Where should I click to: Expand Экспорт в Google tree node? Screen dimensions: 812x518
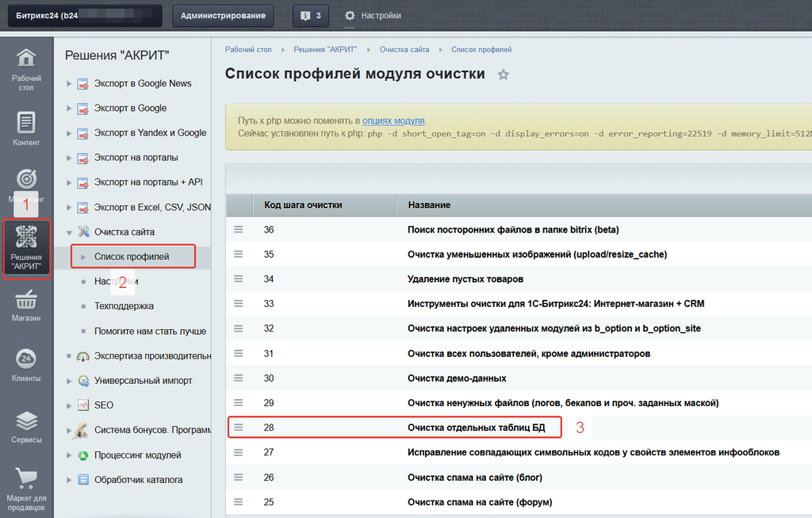[x=69, y=108]
